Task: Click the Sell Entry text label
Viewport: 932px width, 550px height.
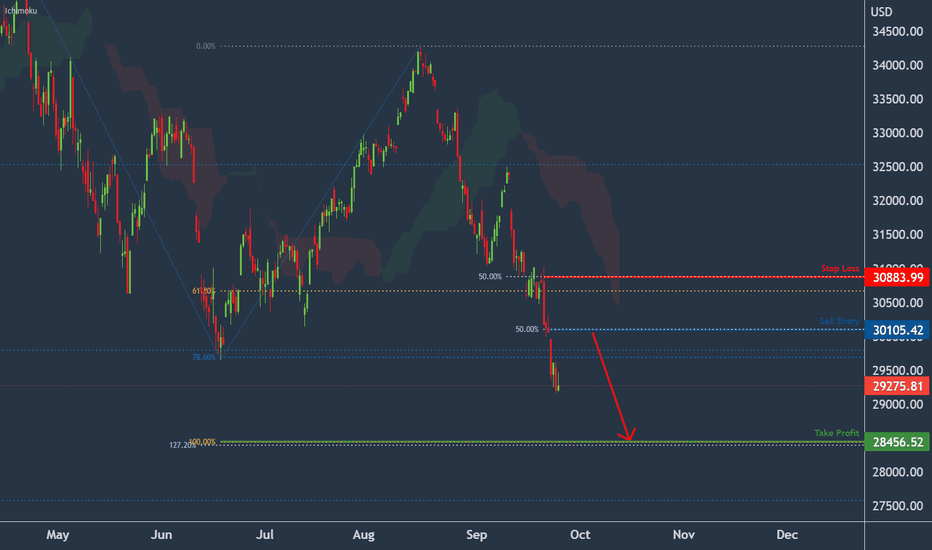Action: click(x=839, y=321)
